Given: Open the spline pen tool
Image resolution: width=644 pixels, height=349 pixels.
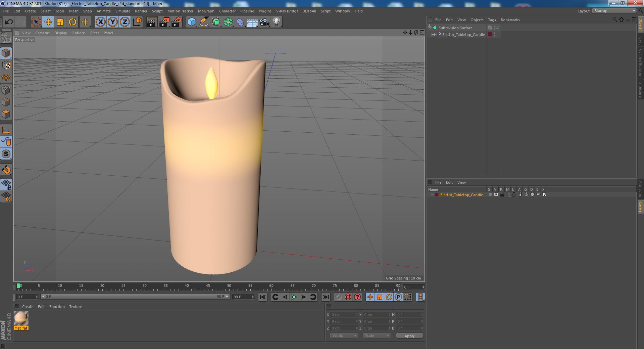Looking at the screenshot, I should (204, 22).
